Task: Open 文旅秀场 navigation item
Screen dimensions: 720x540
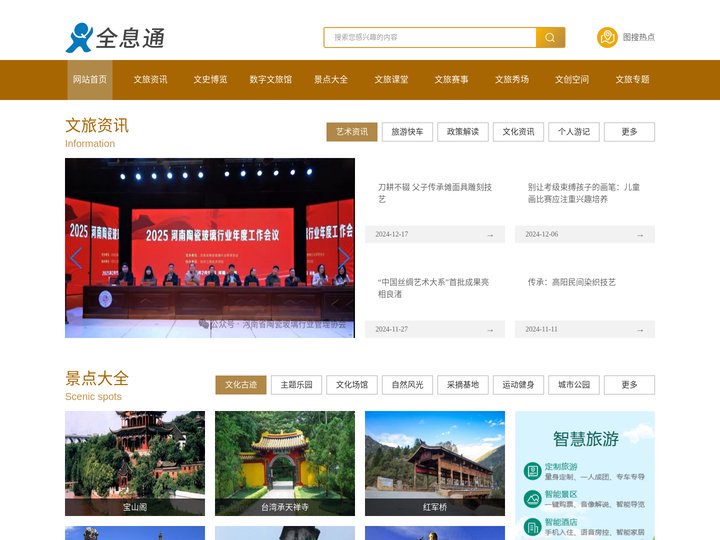Action: (512, 80)
